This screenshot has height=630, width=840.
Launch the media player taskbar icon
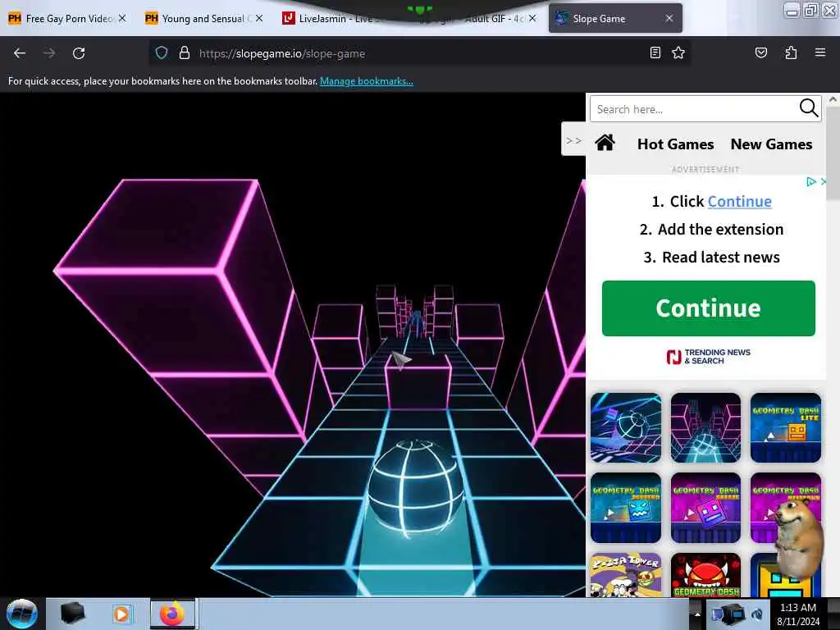coord(121,614)
